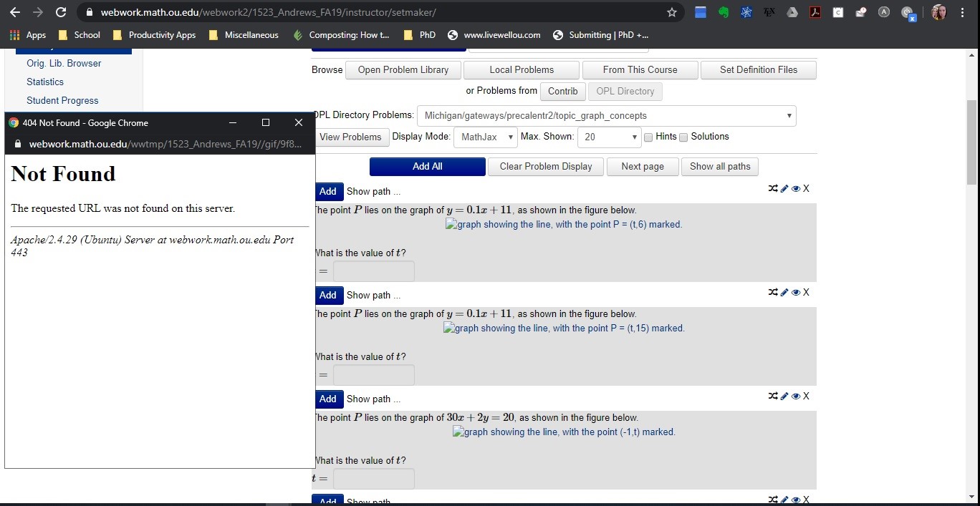Enable the Solutions checkbox
Screen dimensions: 980x506
tap(683, 137)
